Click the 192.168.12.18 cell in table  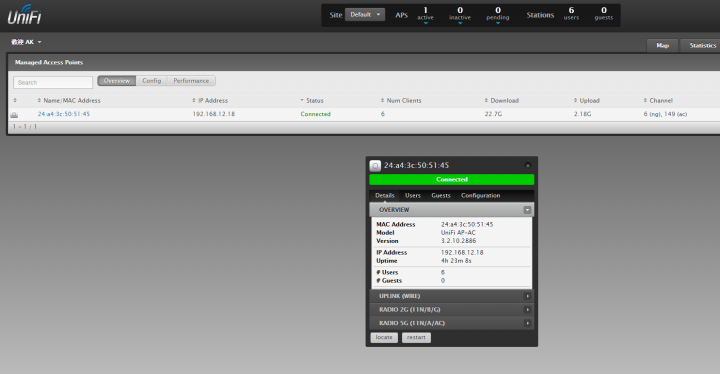click(x=214, y=114)
